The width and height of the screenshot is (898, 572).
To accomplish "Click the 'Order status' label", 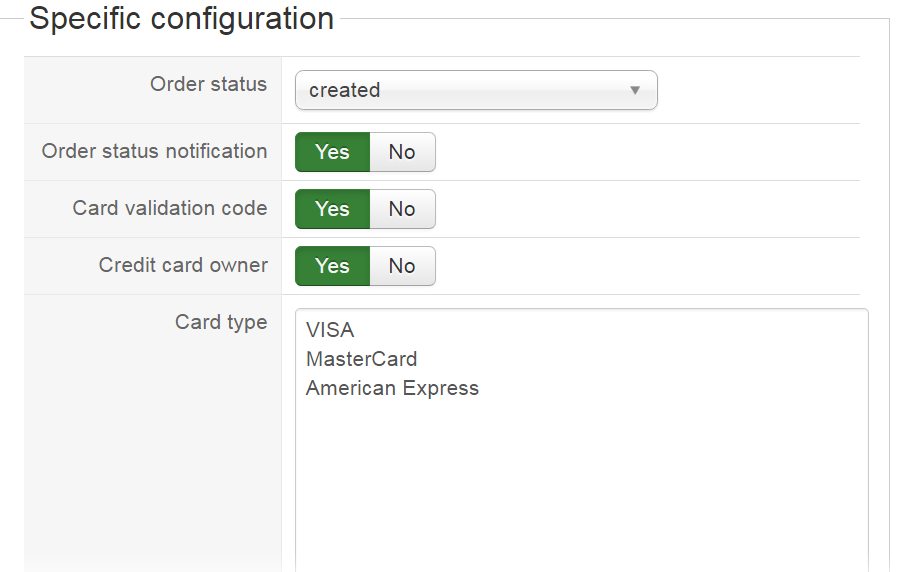I will coord(208,84).
